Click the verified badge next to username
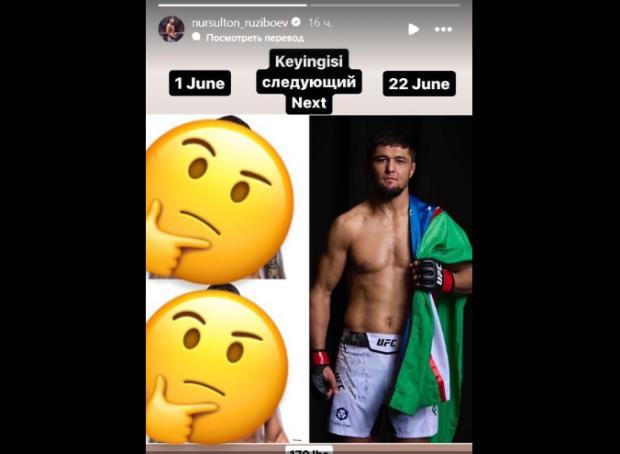The image size is (620, 454). pos(296,22)
